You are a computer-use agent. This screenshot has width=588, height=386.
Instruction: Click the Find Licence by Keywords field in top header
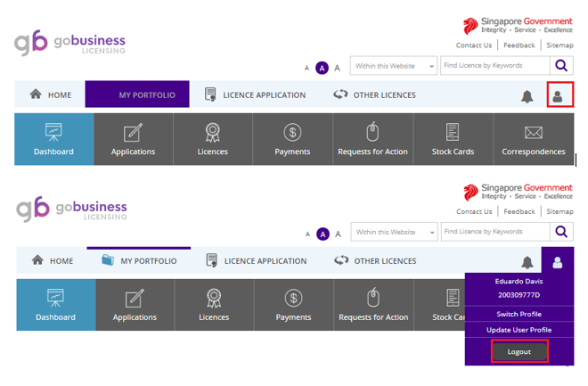(495, 66)
